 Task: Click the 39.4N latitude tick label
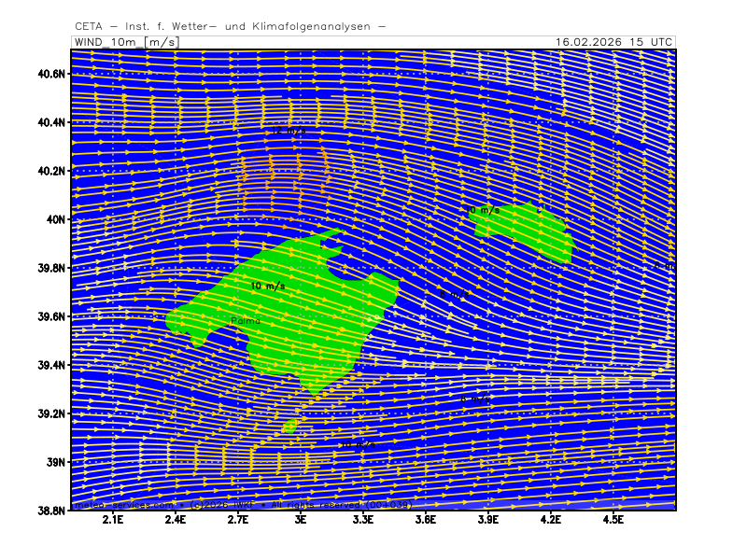50,365
